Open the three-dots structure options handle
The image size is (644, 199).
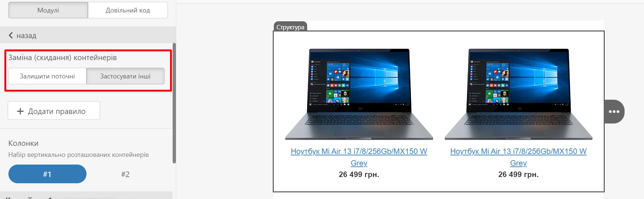coord(614,111)
